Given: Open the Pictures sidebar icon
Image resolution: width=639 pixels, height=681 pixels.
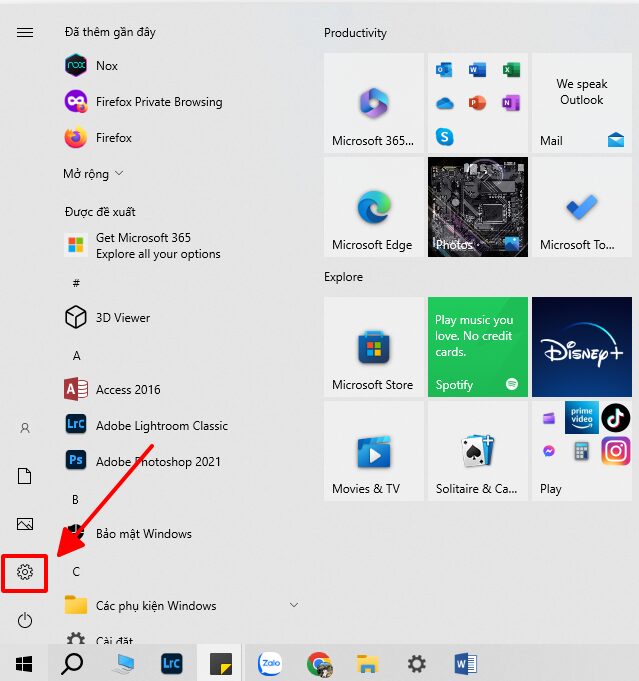Looking at the screenshot, I should [x=25, y=524].
